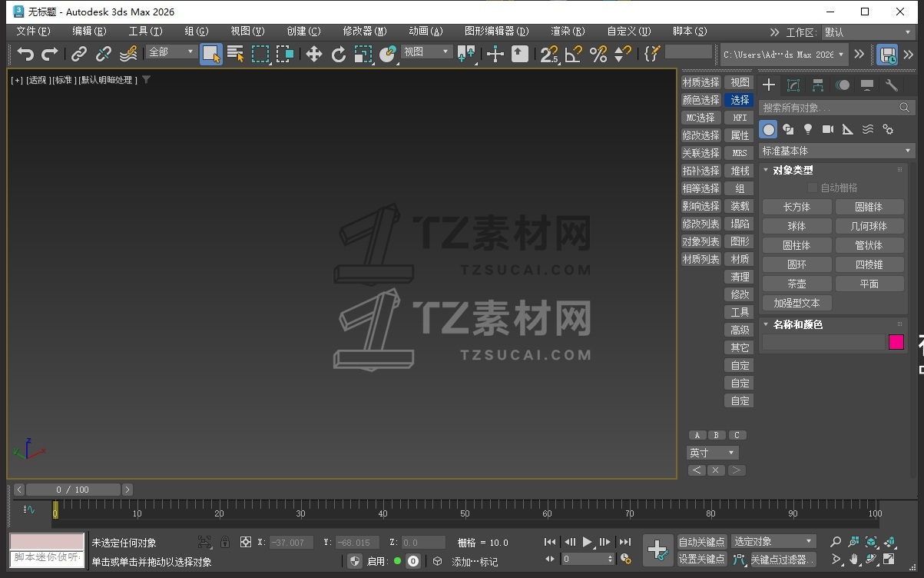Click the Save File toolbar icon
924x578 pixels.
click(889, 55)
